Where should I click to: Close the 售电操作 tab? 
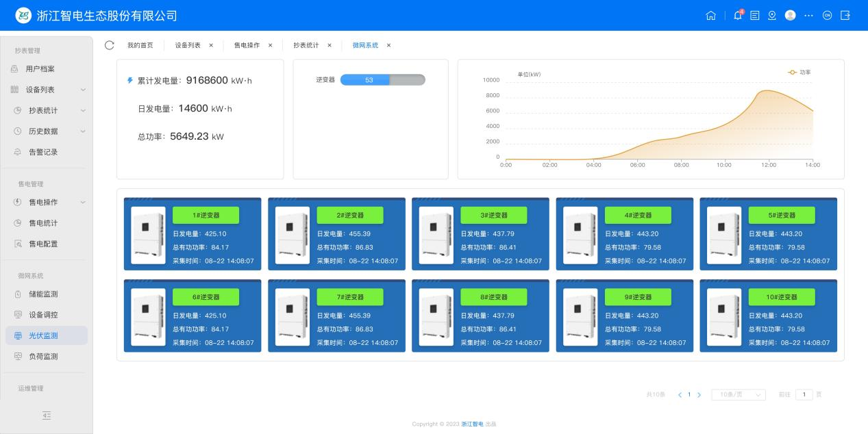(270, 45)
